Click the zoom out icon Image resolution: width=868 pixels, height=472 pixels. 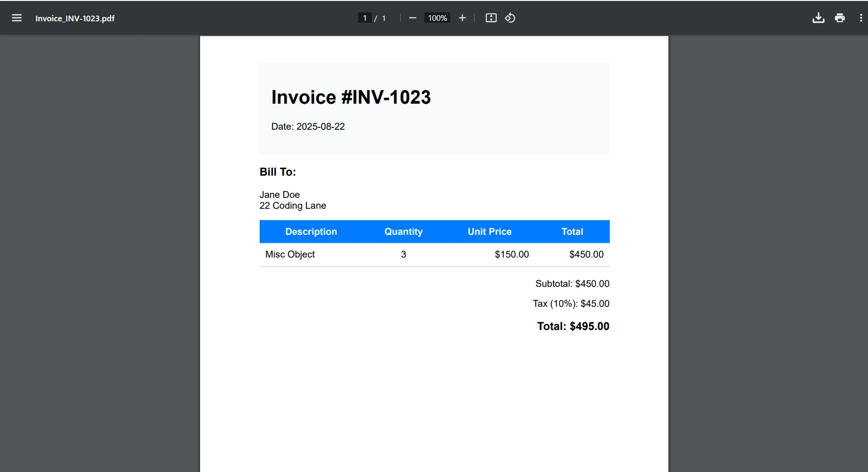tap(412, 18)
